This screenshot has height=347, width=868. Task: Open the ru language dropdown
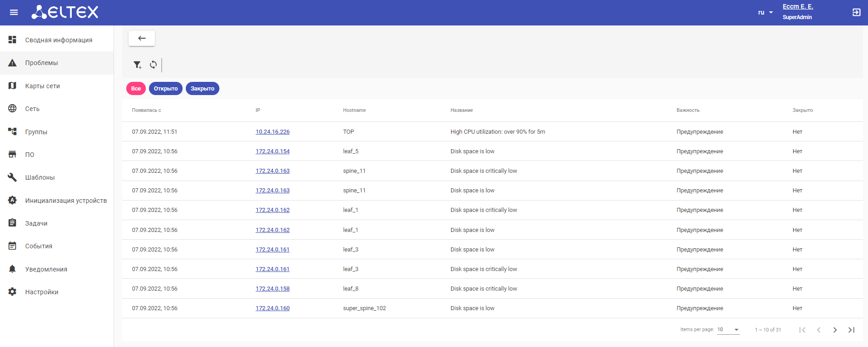[x=765, y=13]
